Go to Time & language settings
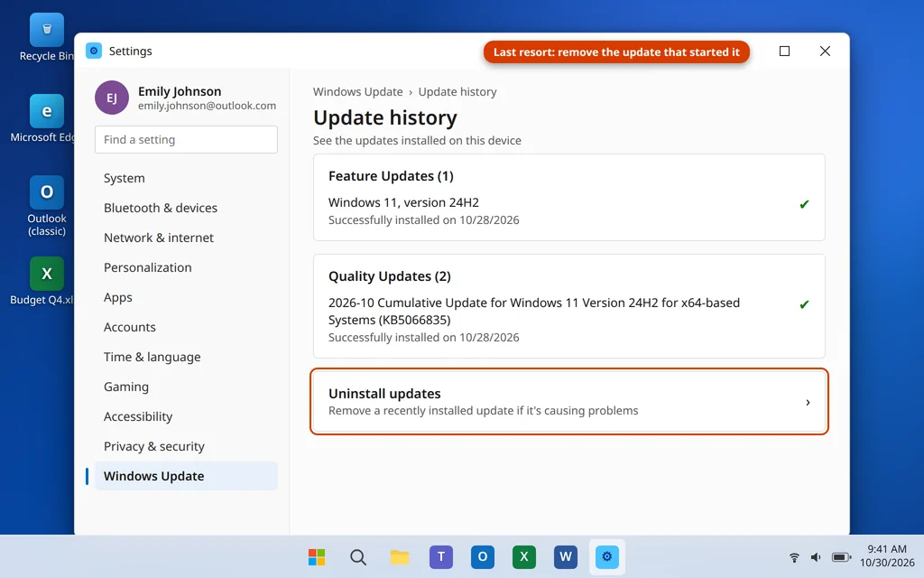Screen dimensions: 924x578 coord(186,357)
